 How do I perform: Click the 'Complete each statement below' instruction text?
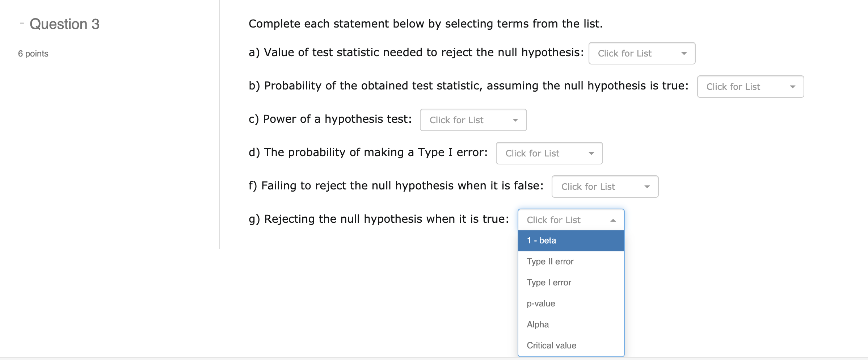pyautogui.click(x=425, y=24)
